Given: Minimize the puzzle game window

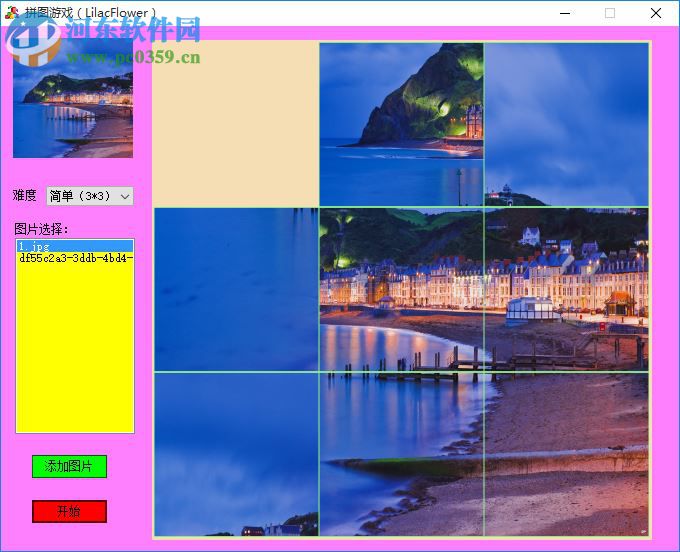Looking at the screenshot, I should coord(564,13).
